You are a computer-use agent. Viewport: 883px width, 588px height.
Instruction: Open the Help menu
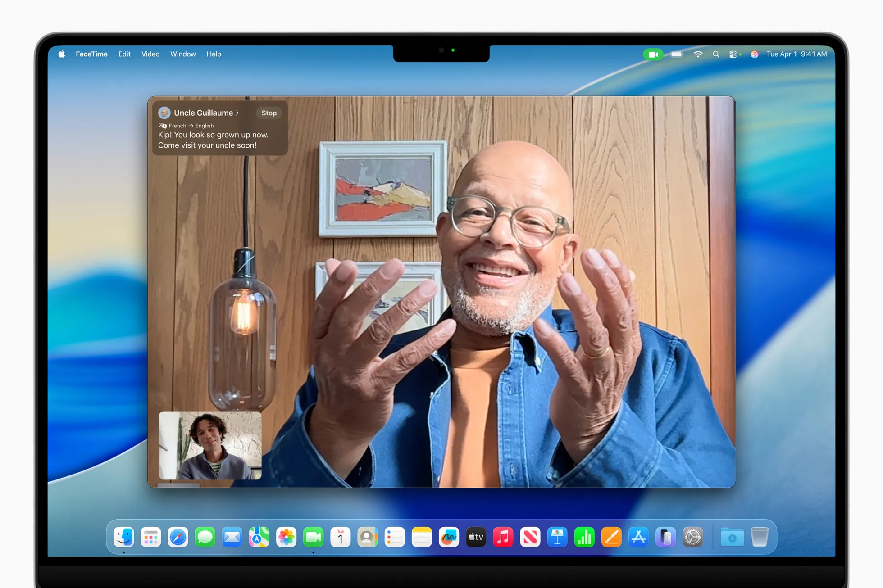(214, 54)
